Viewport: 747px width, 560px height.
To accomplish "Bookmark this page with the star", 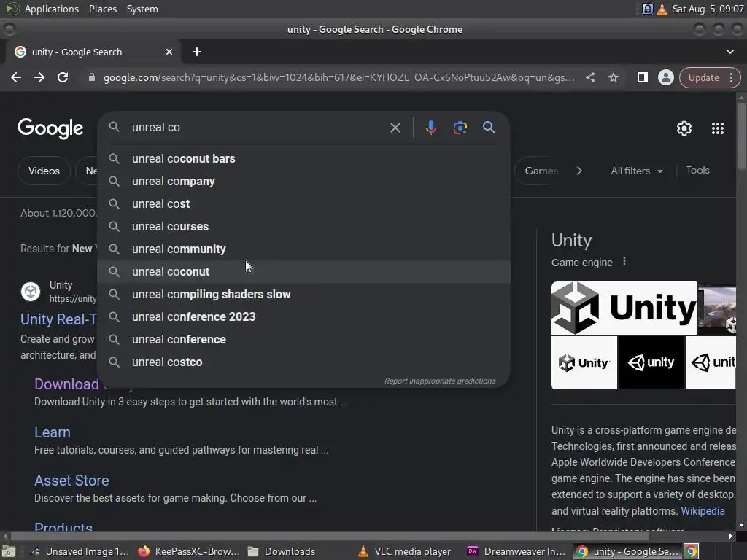I will pyautogui.click(x=613, y=77).
